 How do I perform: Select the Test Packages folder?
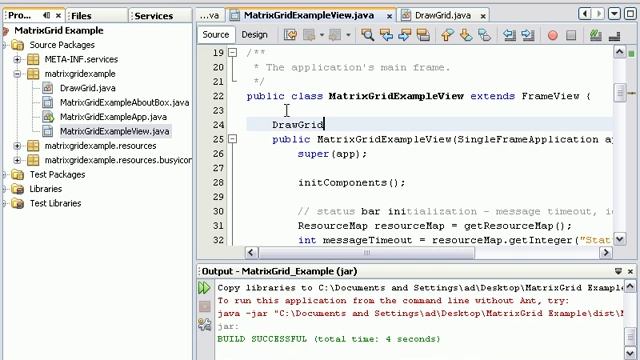[57, 175]
